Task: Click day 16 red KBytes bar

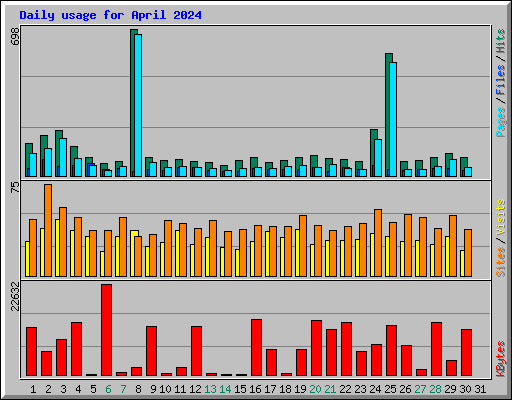Action: pyautogui.click(x=256, y=347)
